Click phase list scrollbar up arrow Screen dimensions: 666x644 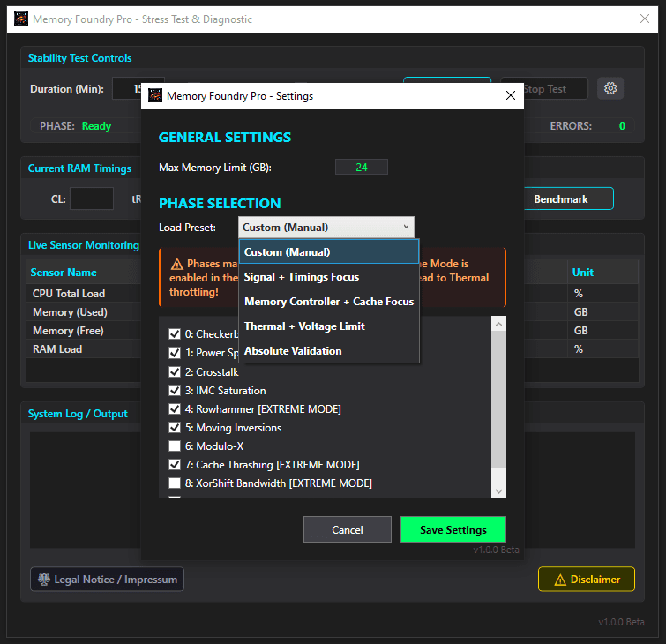[498, 324]
